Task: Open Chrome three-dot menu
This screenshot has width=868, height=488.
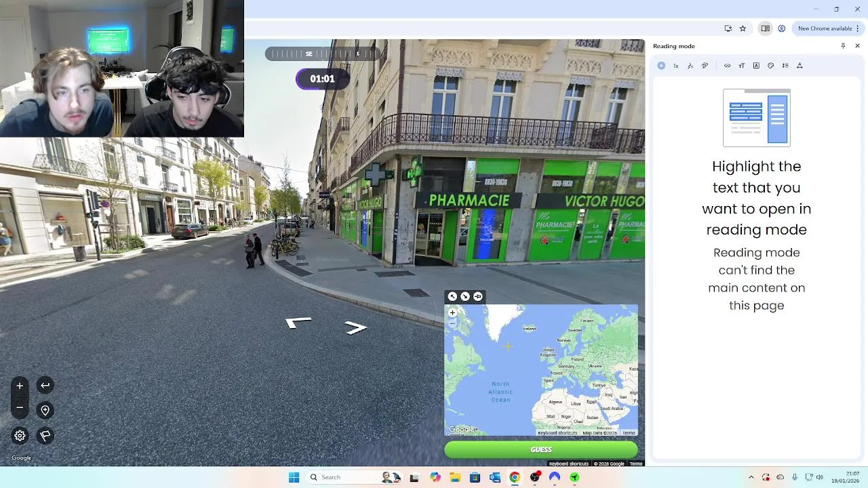Action: [x=859, y=28]
